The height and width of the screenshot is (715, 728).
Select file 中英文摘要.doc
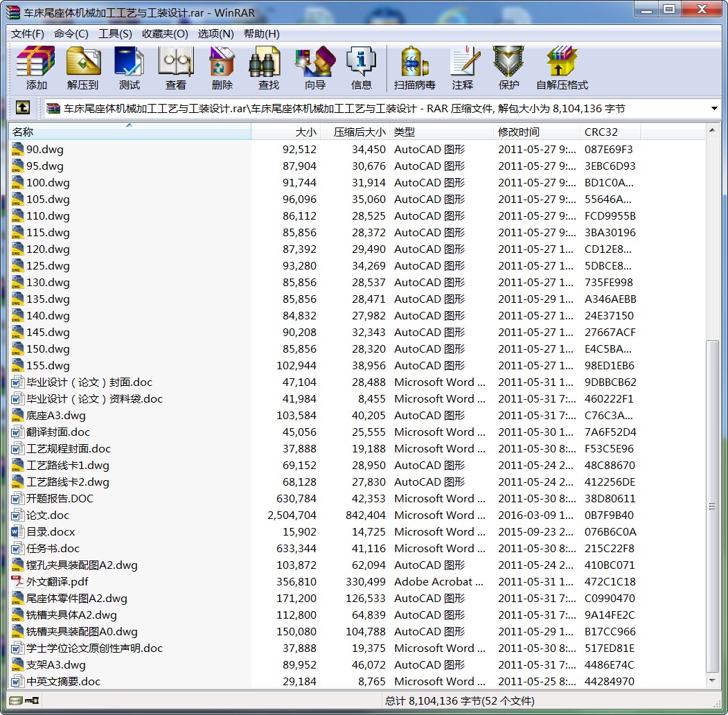click(x=63, y=681)
